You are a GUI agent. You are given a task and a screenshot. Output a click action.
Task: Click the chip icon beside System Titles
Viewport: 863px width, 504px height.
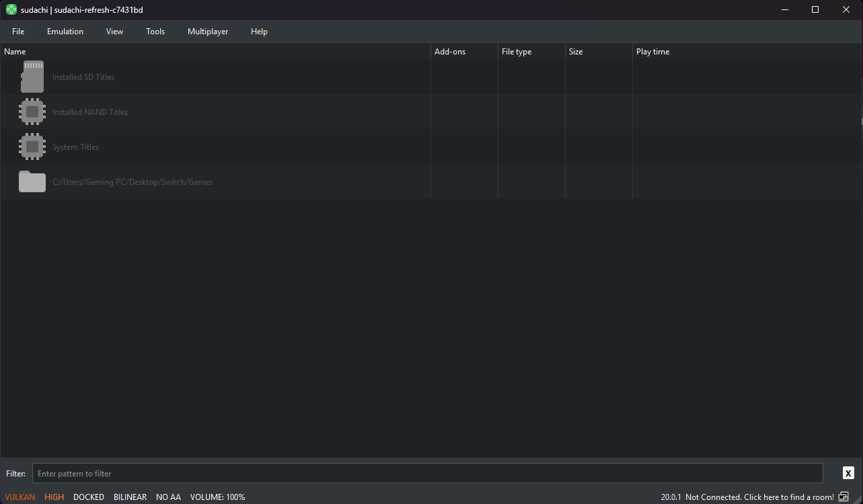click(x=32, y=146)
